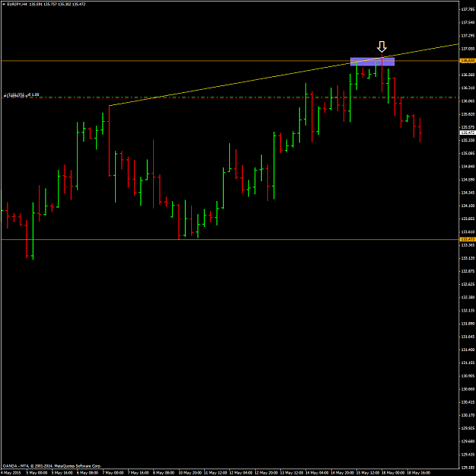The height and width of the screenshot is (476, 476).
Task: Click the 6 May 08:00 time label
Action: [88, 473]
